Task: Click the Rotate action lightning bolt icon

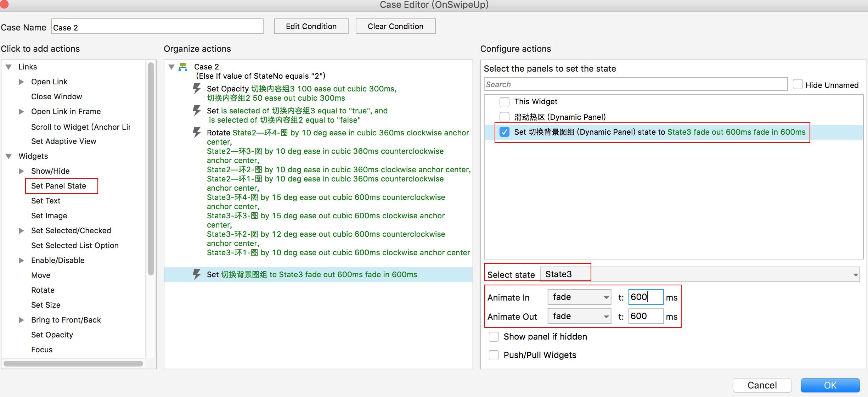Action: [x=197, y=132]
